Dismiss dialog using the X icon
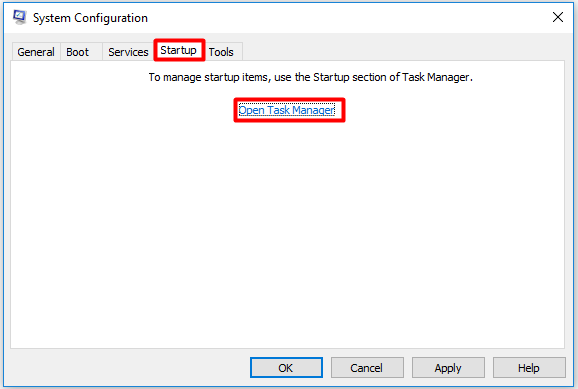The height and width of the screenshot is (389, 578). click(558, 17)
